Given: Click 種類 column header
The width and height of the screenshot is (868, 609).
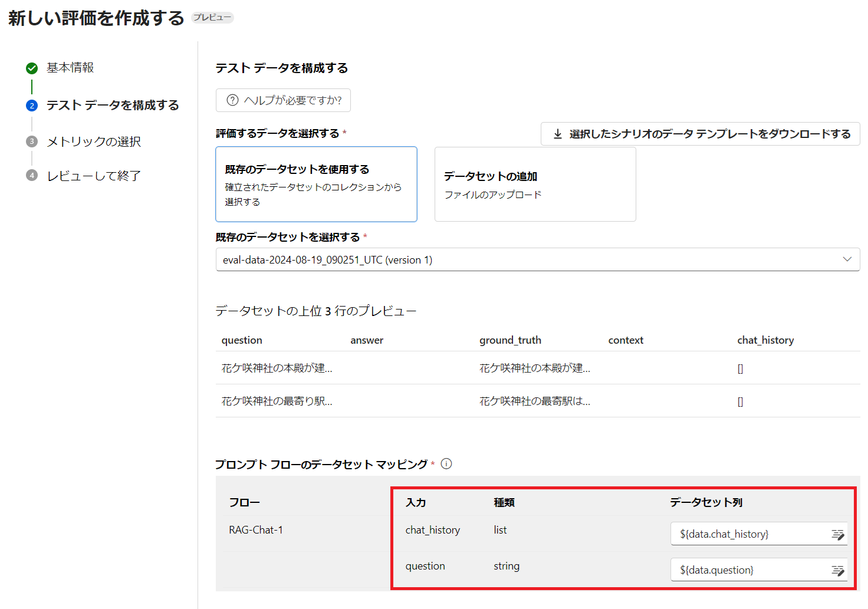Looking at the screenshot, I should point(504,502).
